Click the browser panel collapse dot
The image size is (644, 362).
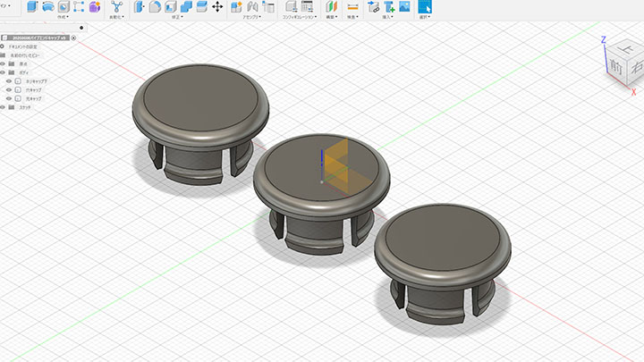coord(81,28)
